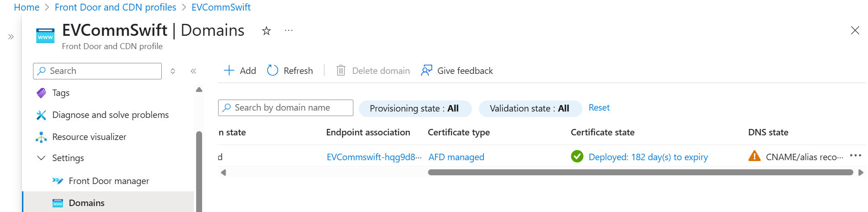Viewport: 868px width, 212px height.
Task: Click the Delete domain button
Action: 373,71
